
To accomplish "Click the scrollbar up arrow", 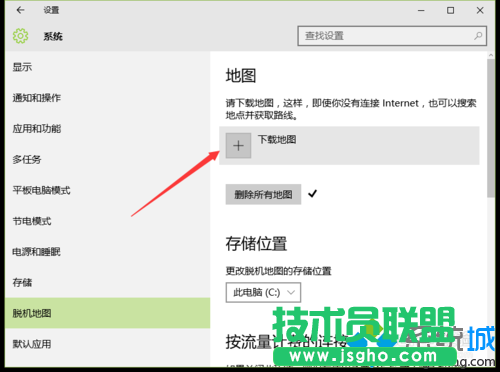I will [491, 55].
